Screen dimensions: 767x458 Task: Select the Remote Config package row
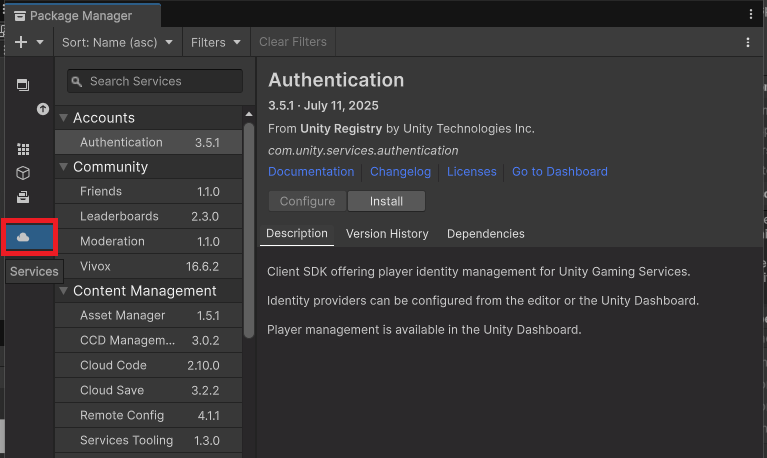coord(149,415)
